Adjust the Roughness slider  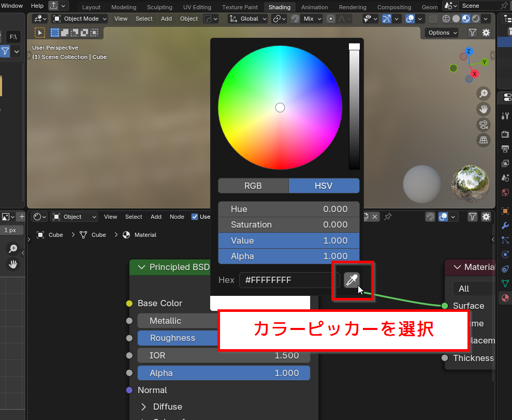[176, 338]
